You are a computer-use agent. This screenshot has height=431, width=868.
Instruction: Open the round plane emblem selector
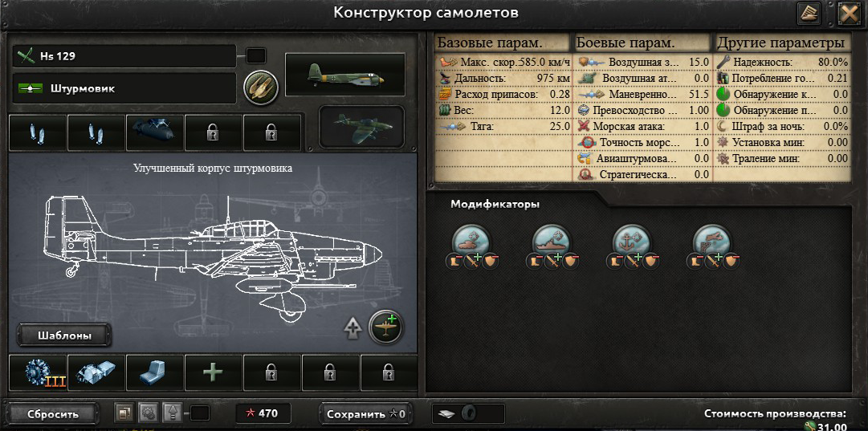point(261,87)
